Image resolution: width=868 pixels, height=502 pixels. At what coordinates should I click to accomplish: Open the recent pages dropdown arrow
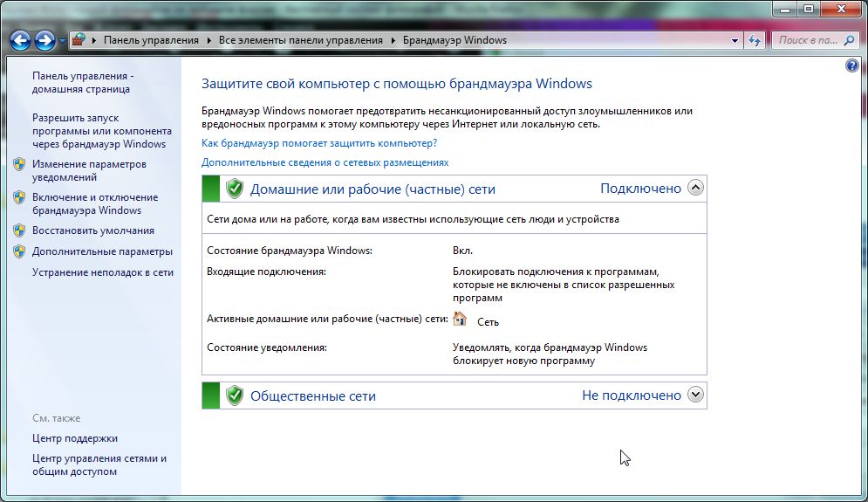(x=62, y=41)
